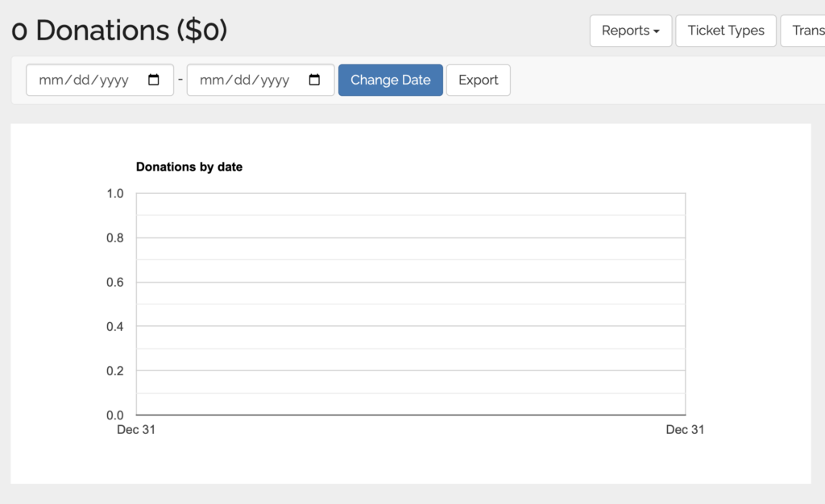825x504 pixels.
Task: Click the '0 Donations ($0)' page heading
Action: tap(119, 31)
